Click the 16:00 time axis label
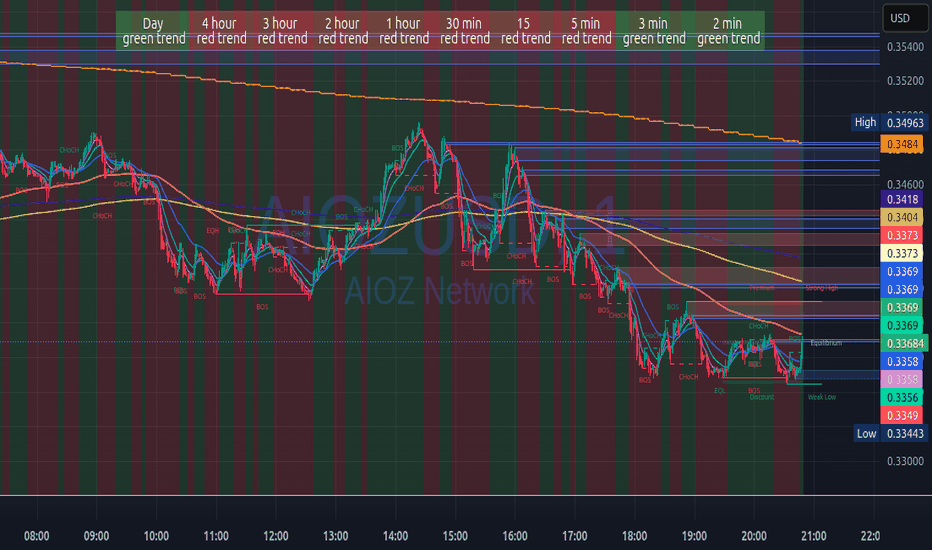Screen dimensions: 932x550 tap(515, 536)
